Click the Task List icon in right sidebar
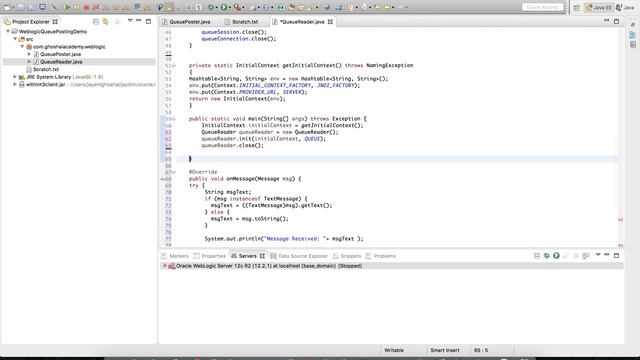 633,44
